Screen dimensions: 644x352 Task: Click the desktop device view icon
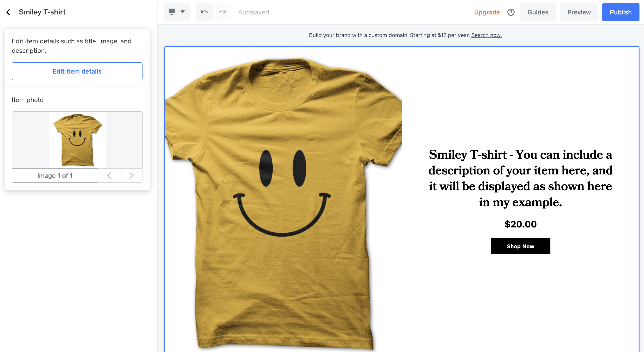[172, 12]
